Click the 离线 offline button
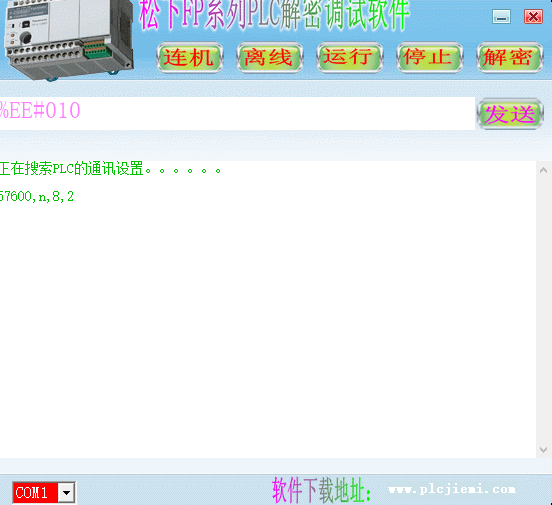The height and width of the screenshot is (505, 552). (270, 57)
